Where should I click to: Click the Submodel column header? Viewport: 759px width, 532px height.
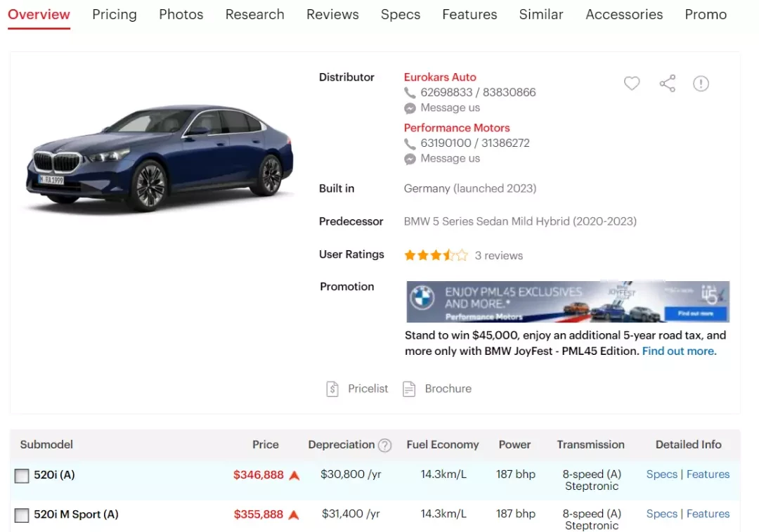point(46,444)
